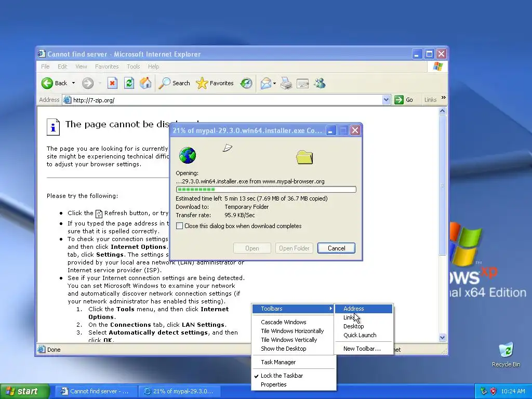Click the Print icon in IE toolbar
The image size is (532, 399).
point(286,83)
